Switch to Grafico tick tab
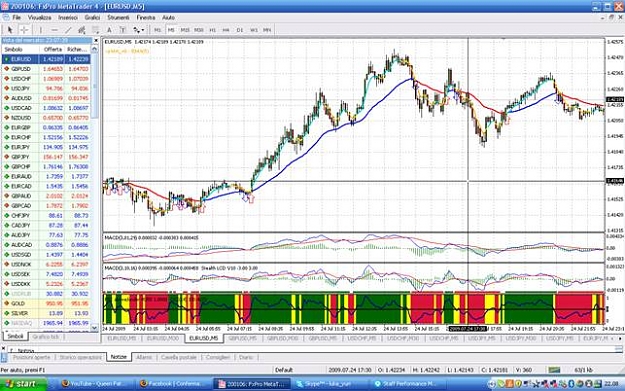Screen dimensions: 625x391 pyautogui.click(x=46, y=337)
